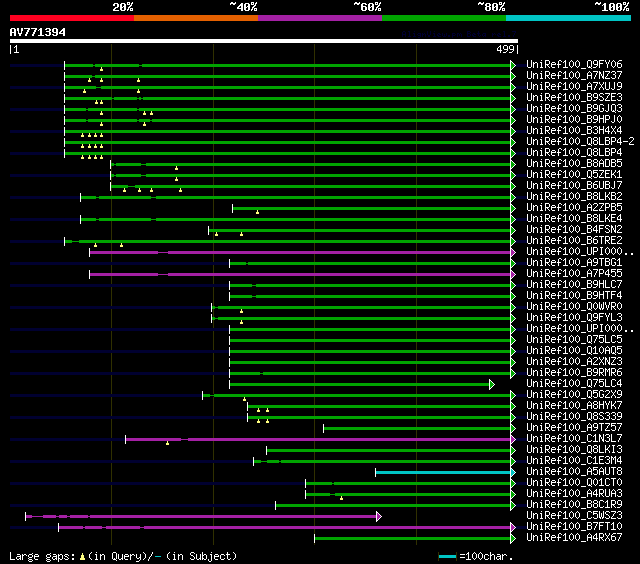
Task: Click the cyan ~100% identity color segment
Action: coord(569,18)
